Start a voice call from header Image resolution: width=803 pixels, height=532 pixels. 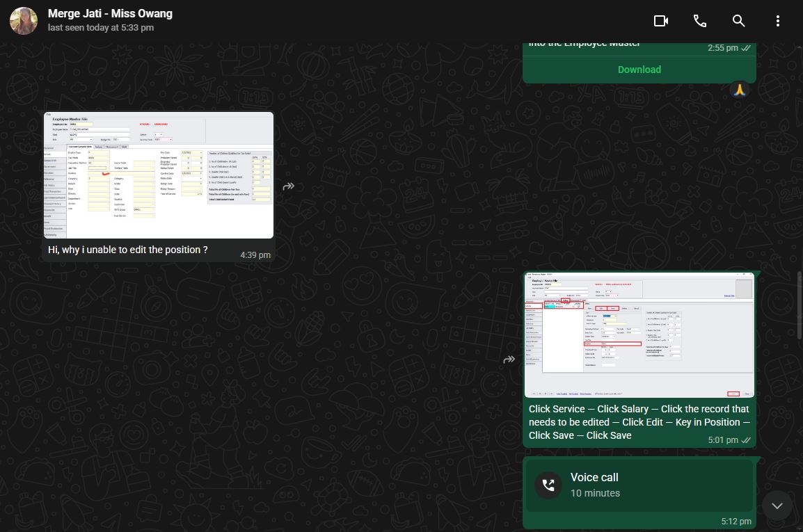(x=699, y=21)
